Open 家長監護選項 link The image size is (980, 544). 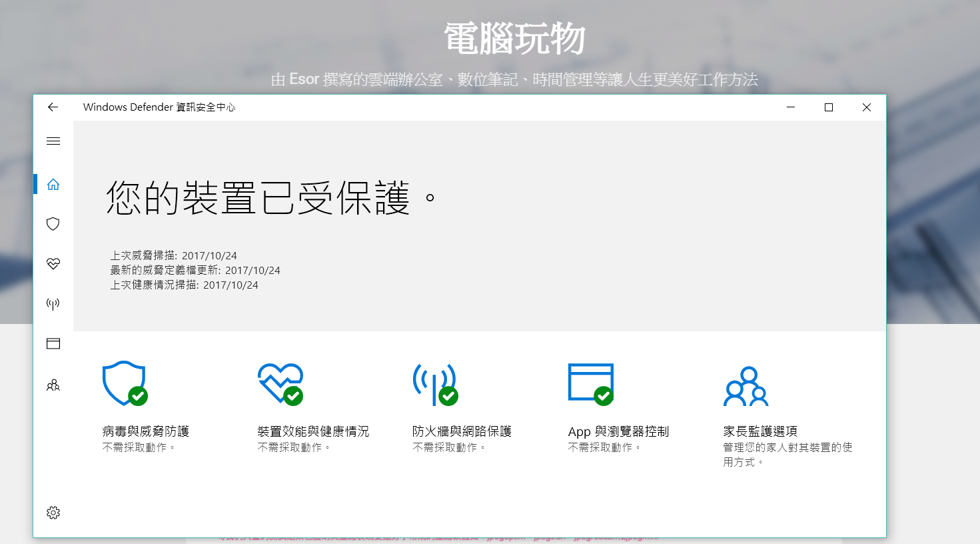click(x=760, y=431)
